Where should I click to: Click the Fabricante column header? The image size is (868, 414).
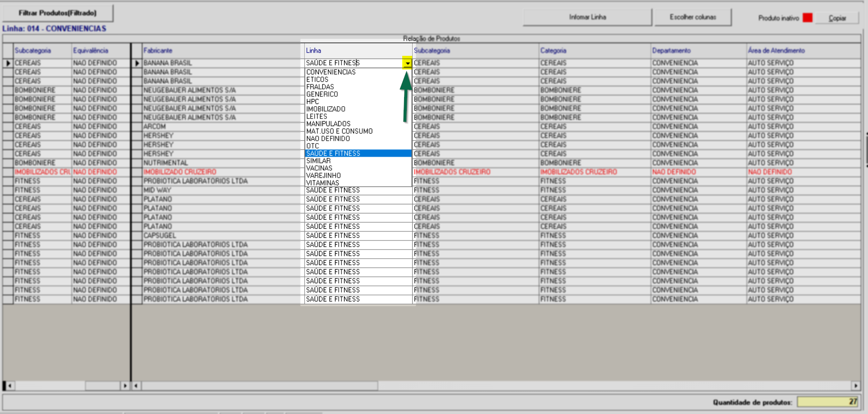pyautogui.click(x=158, y=50)
